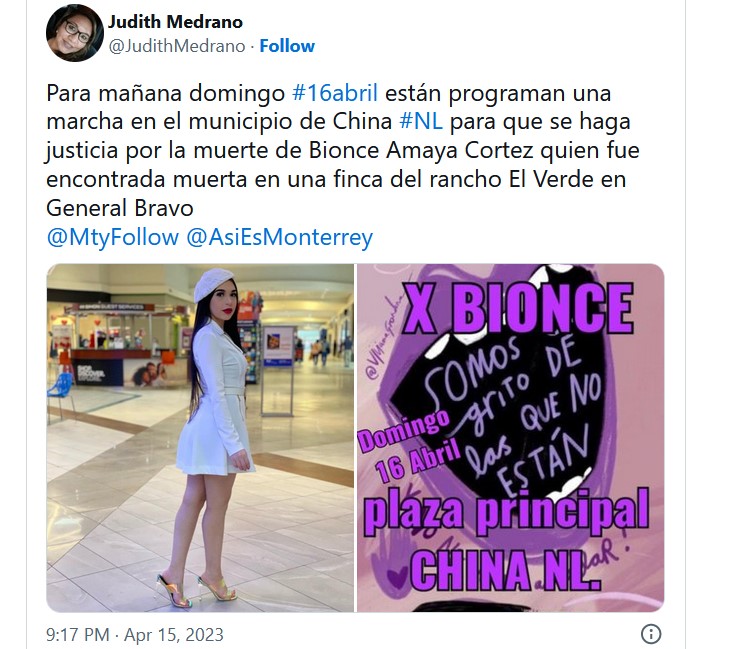This screenshot has height=649, width=745.
Task: Click the white beret in the photo
Action: (214, 284)
